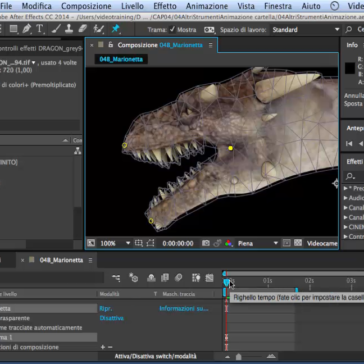Screen dimensions: 364x364
Task: Select the Pen tool
Action: (27, 29)
